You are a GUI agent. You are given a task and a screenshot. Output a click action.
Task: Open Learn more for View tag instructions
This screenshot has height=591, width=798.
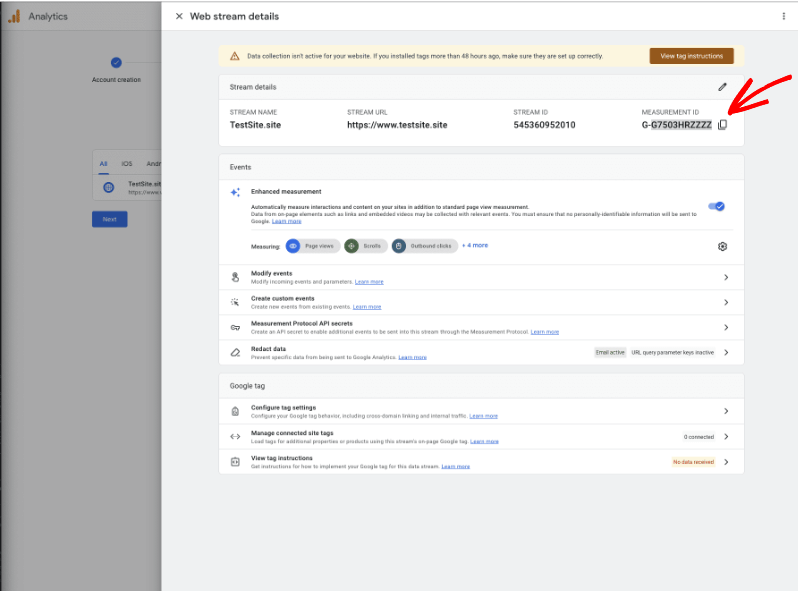[x=455, y=466]
